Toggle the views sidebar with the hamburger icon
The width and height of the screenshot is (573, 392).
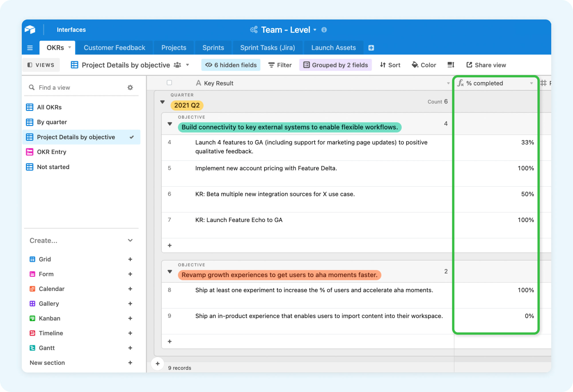click(x=30, y=48)
